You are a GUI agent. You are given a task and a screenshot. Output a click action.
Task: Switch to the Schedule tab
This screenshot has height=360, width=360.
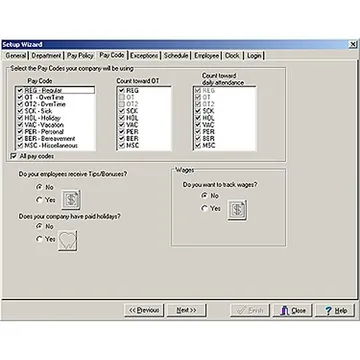pos(176,56)
